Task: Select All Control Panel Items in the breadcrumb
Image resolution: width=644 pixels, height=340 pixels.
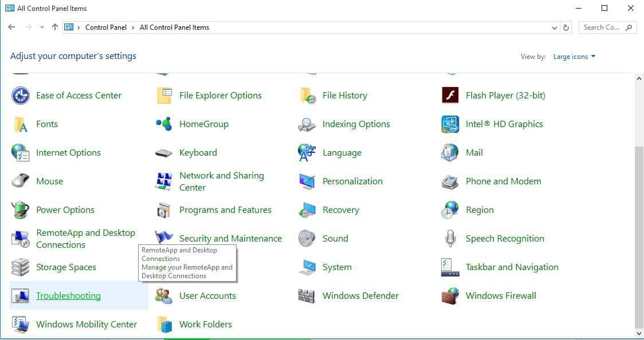Action: point(175,27)
